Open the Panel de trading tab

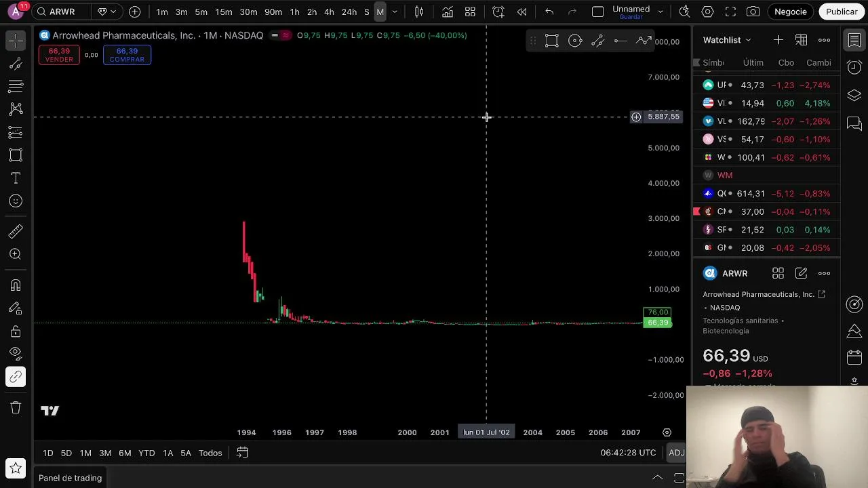coord(70,478)
